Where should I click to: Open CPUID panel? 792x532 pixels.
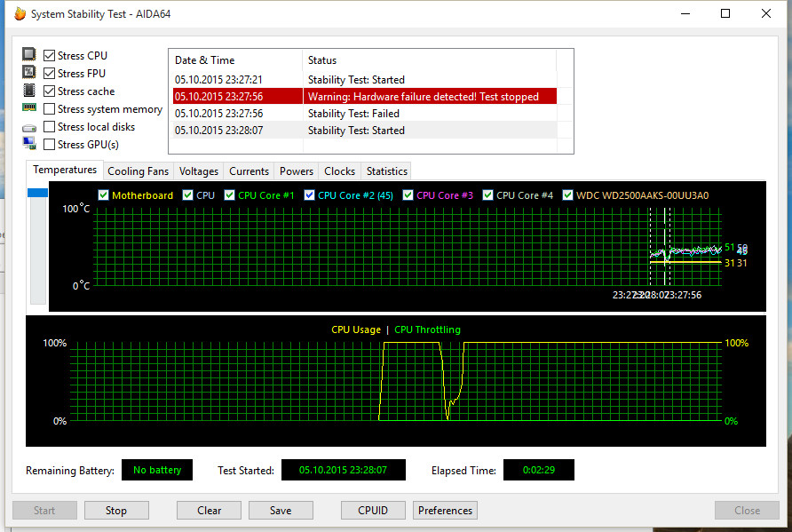click(x=373, y=511)
